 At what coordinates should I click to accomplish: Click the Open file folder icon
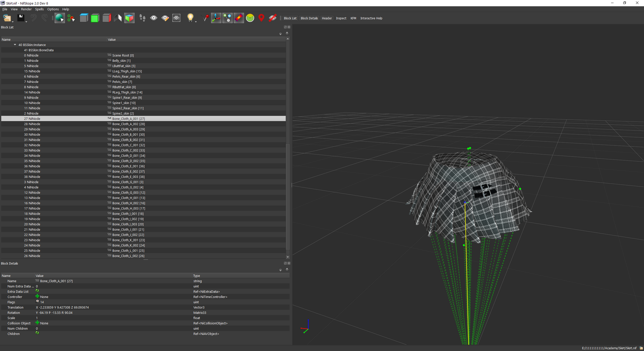click(7, 18)
